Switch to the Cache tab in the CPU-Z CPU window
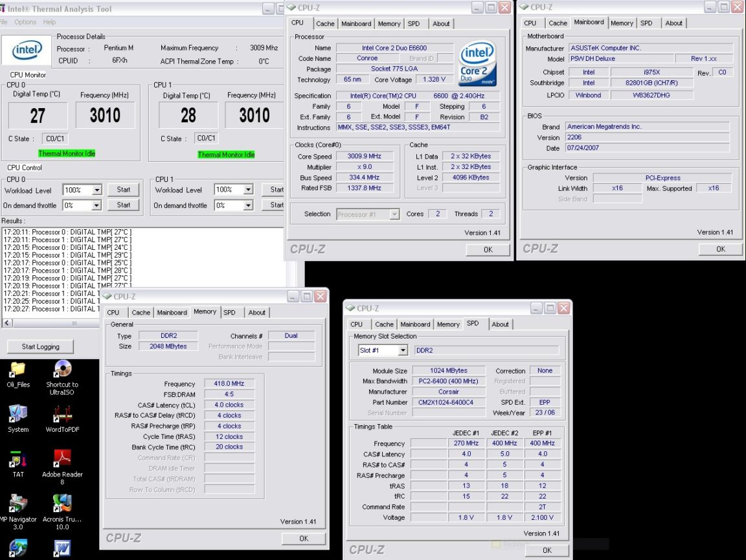Image resolution: width=746 pixels, height=560 pixels. point(326,24)
